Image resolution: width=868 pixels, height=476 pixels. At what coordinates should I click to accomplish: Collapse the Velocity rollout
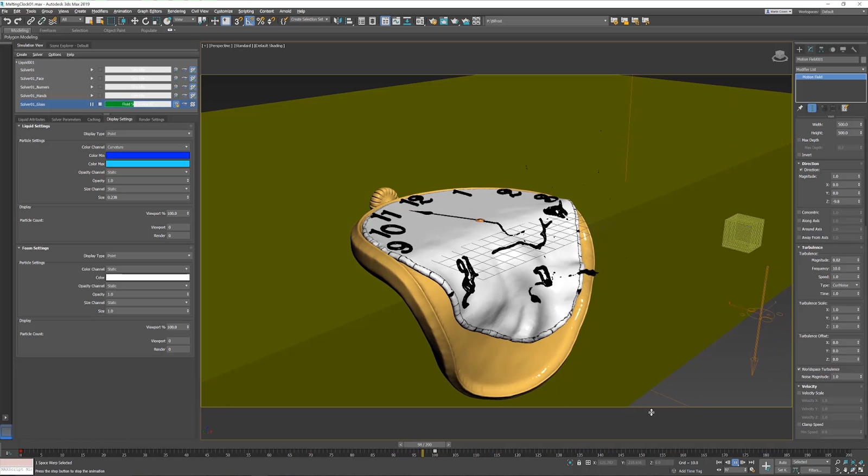(799, 386)
